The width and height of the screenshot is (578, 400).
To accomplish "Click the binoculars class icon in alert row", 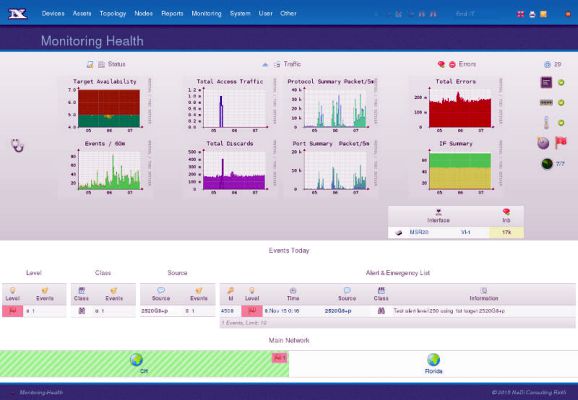I will 381,311.
